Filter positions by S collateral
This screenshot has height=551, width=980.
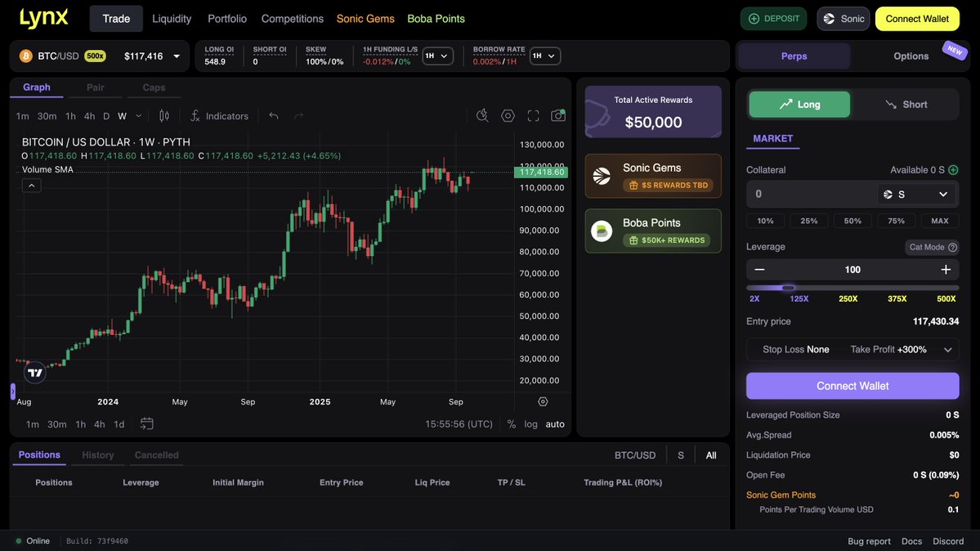681,455
